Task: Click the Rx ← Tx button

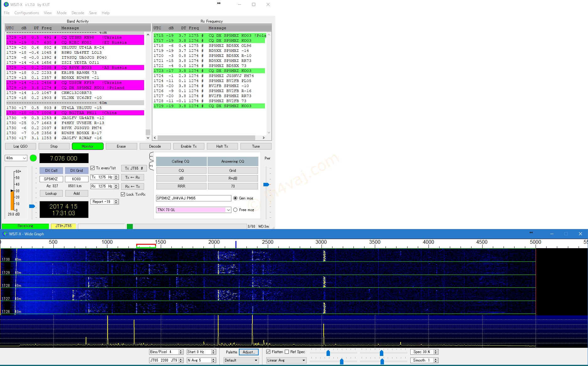Action: (x=132, y=187)
